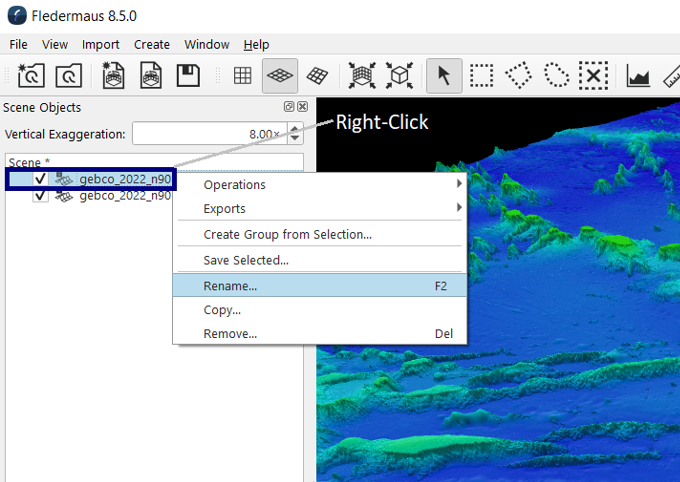Image resolution: width=680 pixels, height=482 pixels.
Task: Expand the Exports submenu
Action: [320, 208]
